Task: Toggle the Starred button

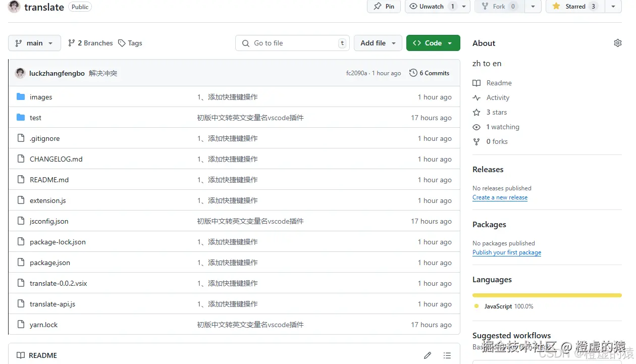Action: [575, 7]
